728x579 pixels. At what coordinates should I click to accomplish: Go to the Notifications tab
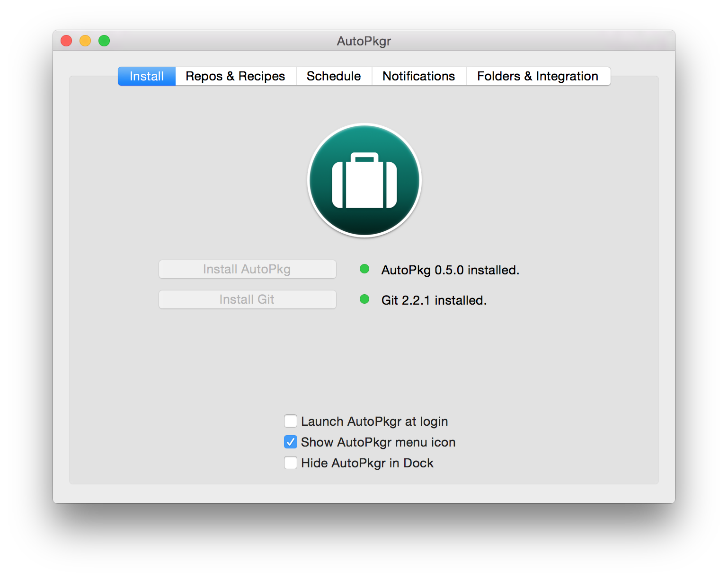coord(419,76)
